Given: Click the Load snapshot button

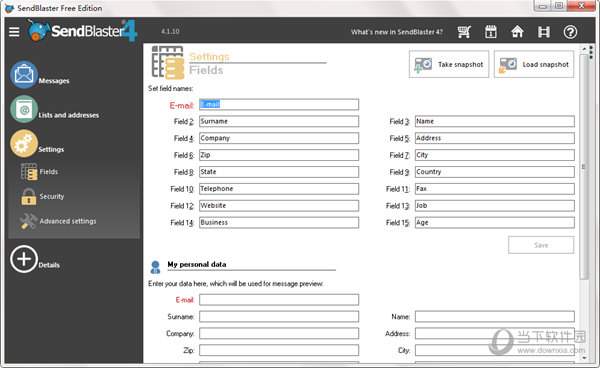Looking at the screenshot, I should tap(534, 64).
